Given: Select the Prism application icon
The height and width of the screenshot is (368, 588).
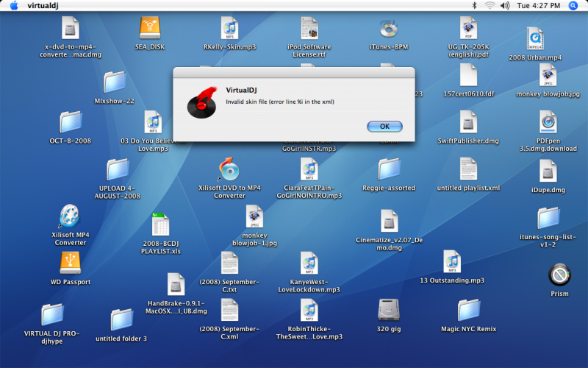Looking at the screenshot, I should (x=559, y=275).
